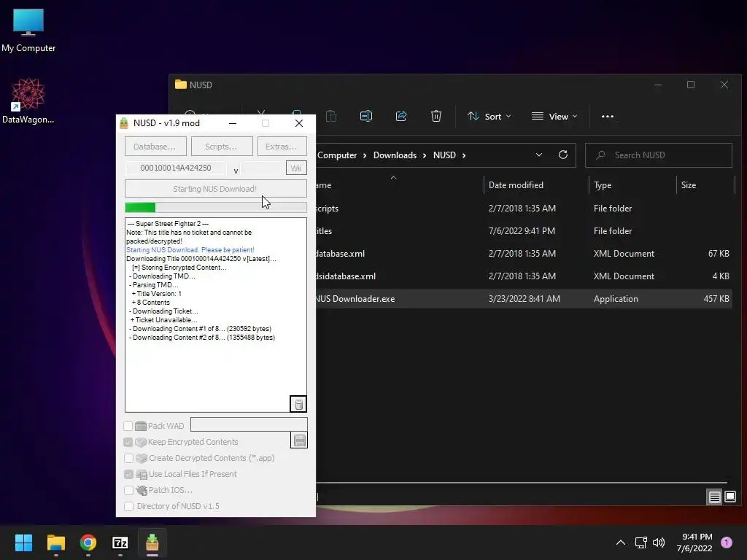
Task: Click the Patch IOS gear icon
Action: 142,490
